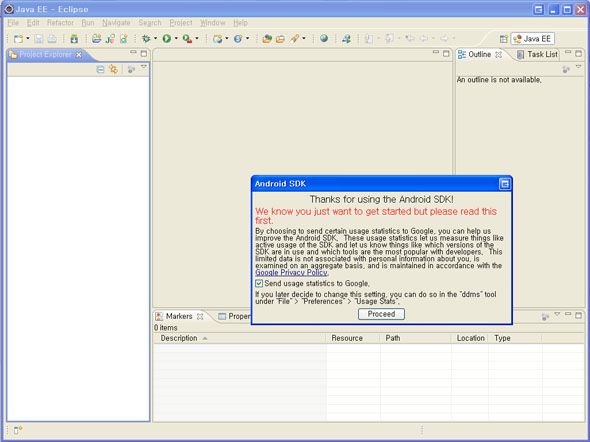This screenshot has height=442, width=590.
Task: Click the New Android Project icon
Action: pos(96,39)
